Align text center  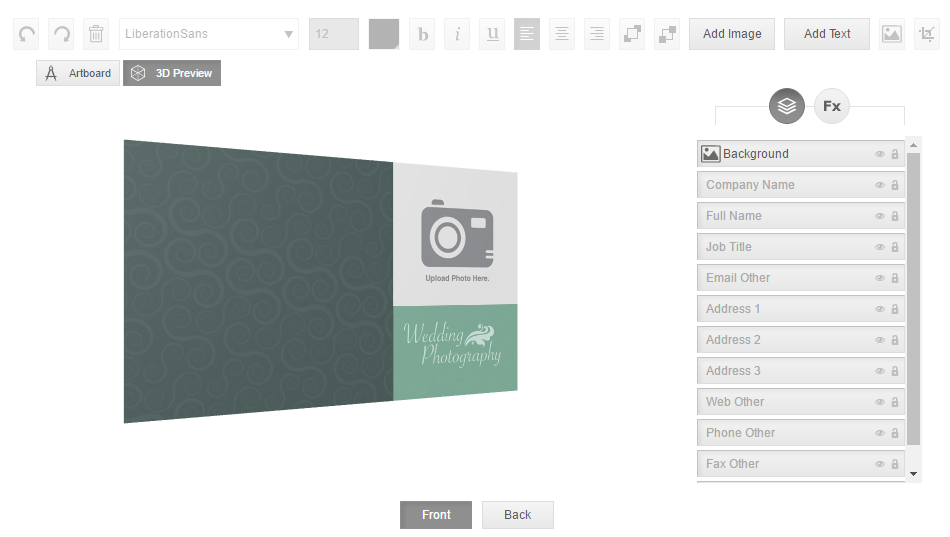tap(562, 34)
